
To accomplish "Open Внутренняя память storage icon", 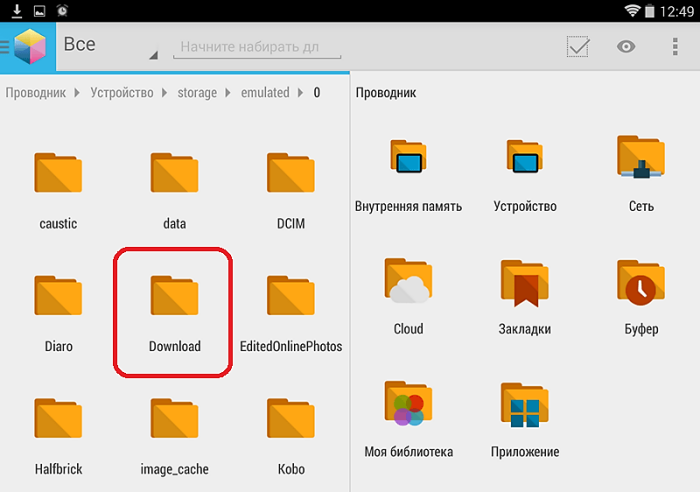I will point(408,156).
